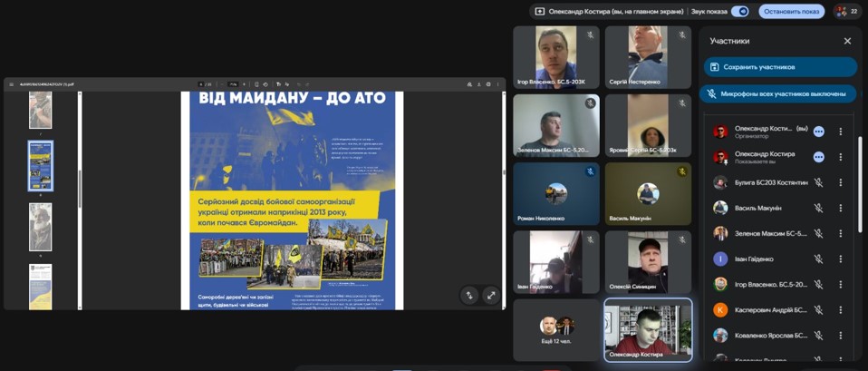Download the PDF file
This screenshot has height=371, width=868.
tap(479, 84)
